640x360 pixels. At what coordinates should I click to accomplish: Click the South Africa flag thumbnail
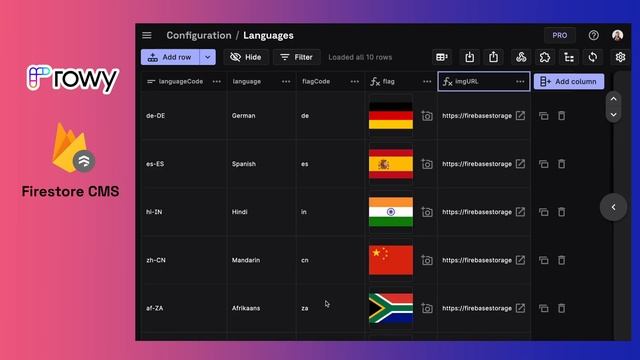point(391,308)
